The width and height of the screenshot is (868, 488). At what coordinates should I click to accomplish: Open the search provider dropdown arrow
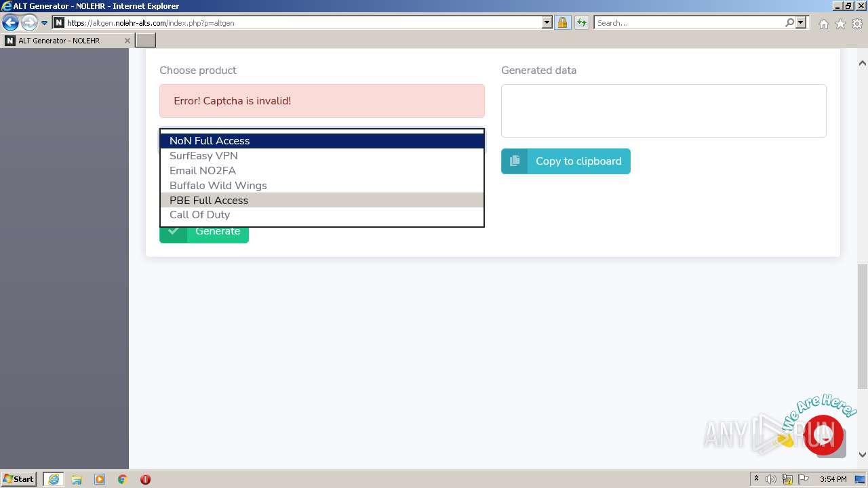point(801,23)
